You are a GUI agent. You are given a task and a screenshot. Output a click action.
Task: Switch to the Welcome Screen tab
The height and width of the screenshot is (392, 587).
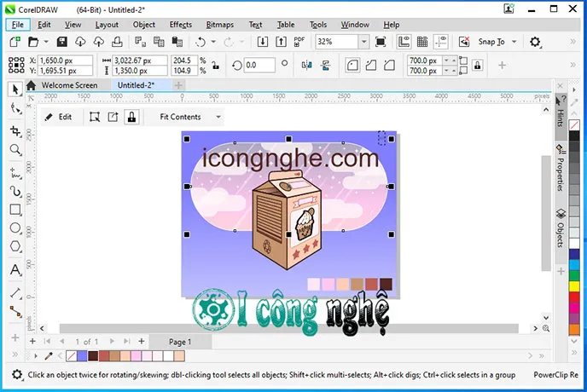69,85
